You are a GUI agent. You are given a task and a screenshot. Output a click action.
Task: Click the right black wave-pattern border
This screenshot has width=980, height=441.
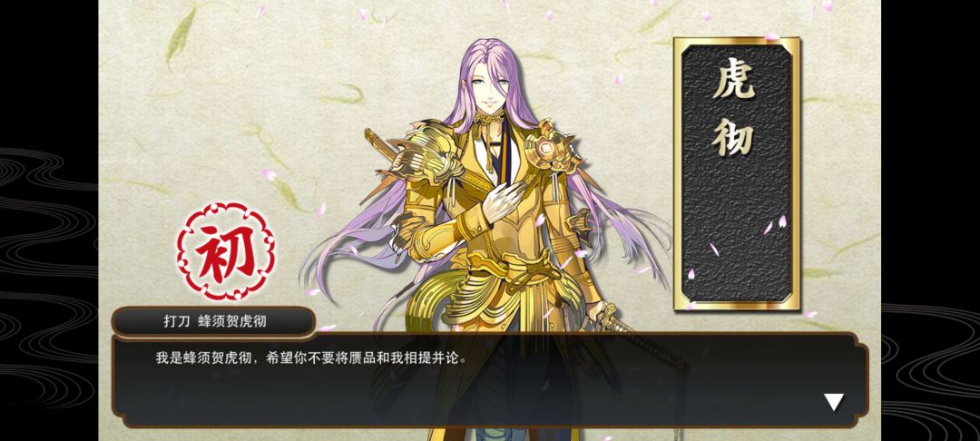931,220
